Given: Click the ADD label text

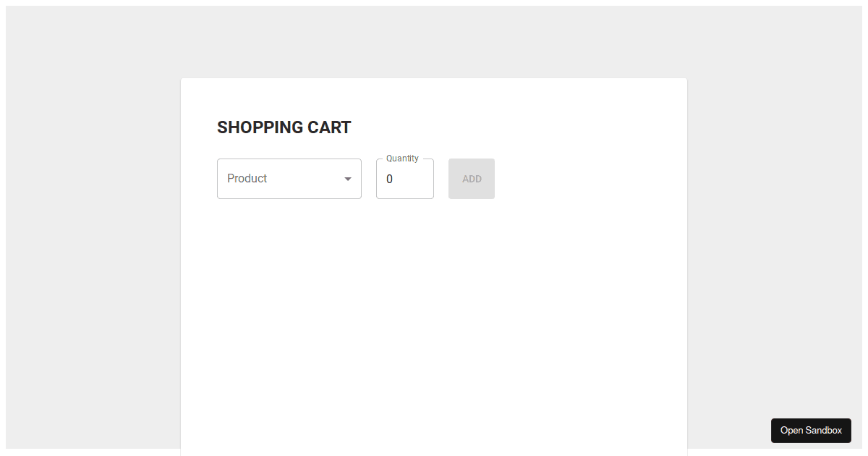Looking at the screenshot, I should tap(472, 179).
